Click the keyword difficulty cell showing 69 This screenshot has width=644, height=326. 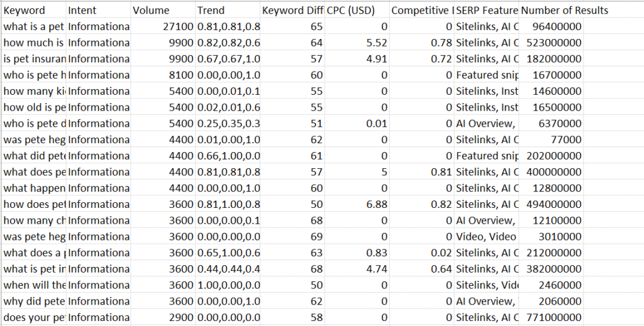pos(292,237)
